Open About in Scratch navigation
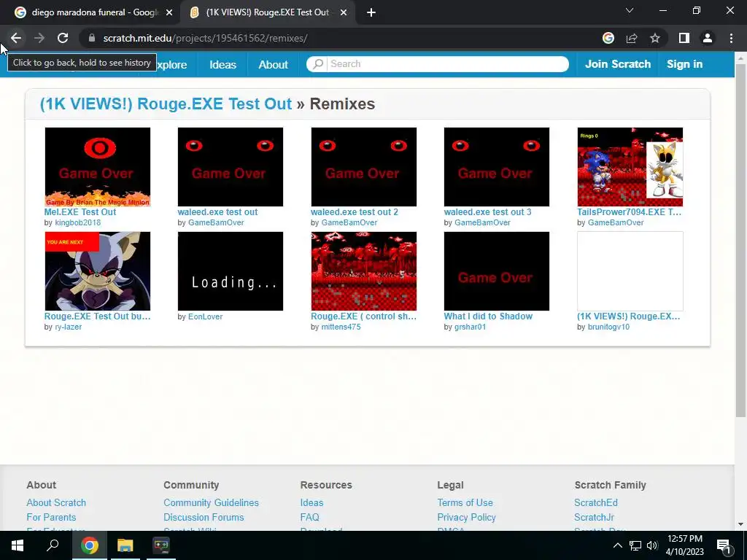This screenshot has height=560, width=747. click(273, 64)
